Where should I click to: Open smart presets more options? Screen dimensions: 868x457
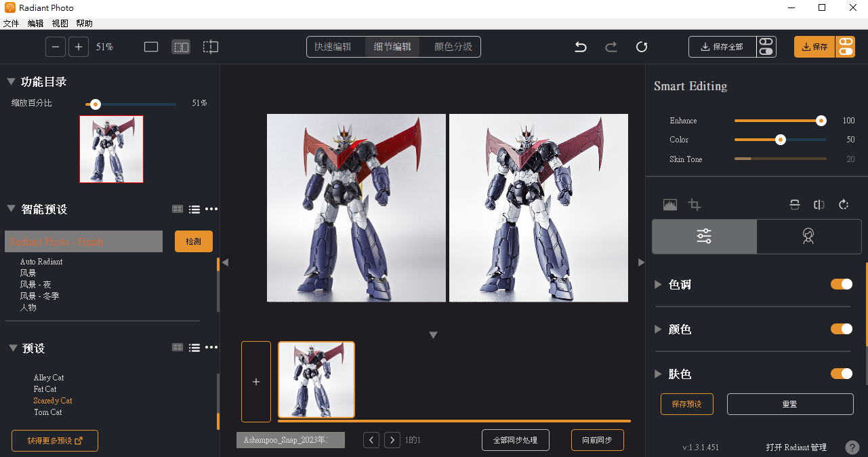coord(211,210)
